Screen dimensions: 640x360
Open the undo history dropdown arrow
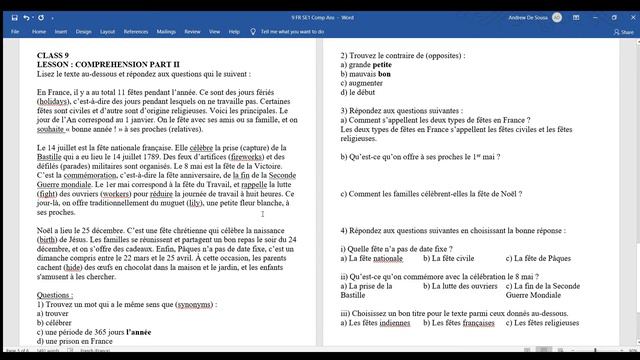pos(33,18)
